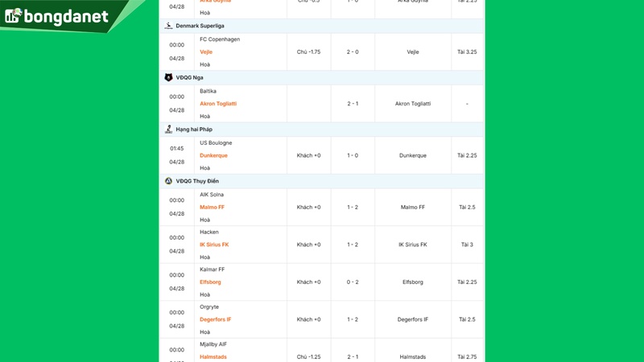Click the Hạng hai Pháp league icon
644x362 pixels.
[x=168, y=129]
